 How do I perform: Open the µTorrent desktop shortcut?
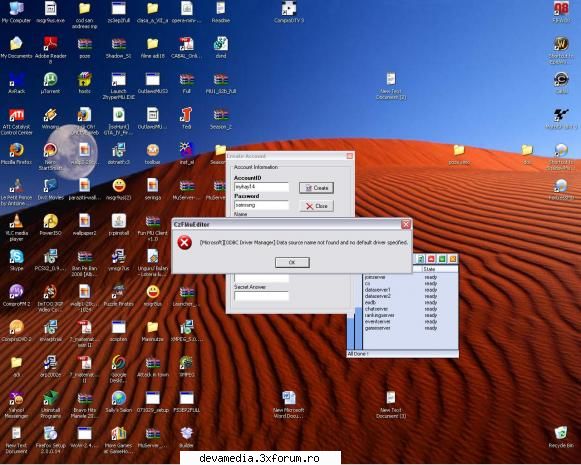(x=50, y=83)
